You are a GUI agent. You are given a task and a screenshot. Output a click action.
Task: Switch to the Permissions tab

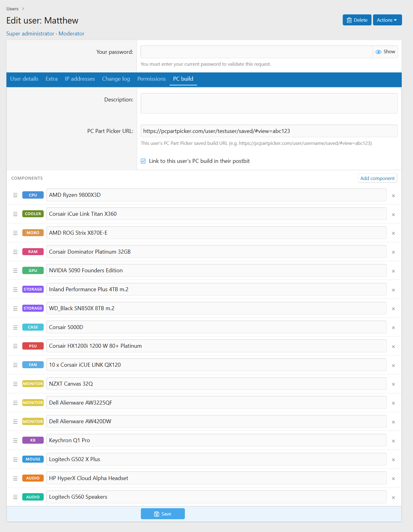(x=152, y=79)
